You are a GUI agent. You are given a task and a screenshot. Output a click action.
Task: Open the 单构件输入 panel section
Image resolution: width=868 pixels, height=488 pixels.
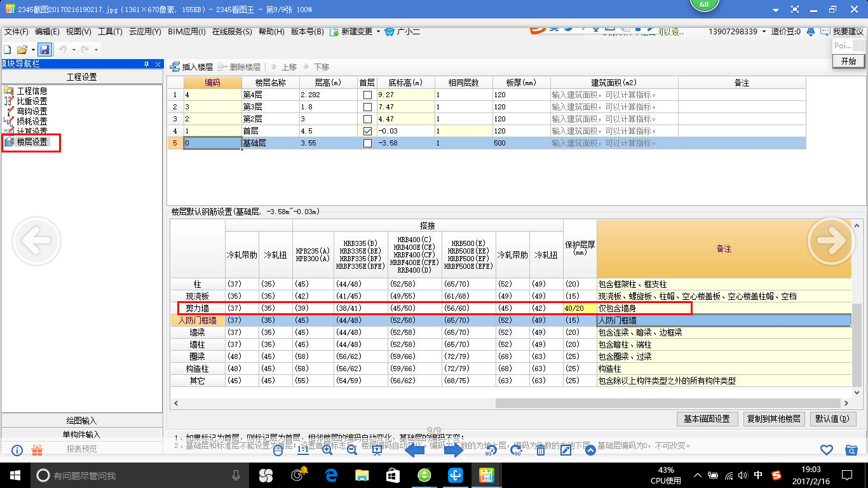(82, 435)
